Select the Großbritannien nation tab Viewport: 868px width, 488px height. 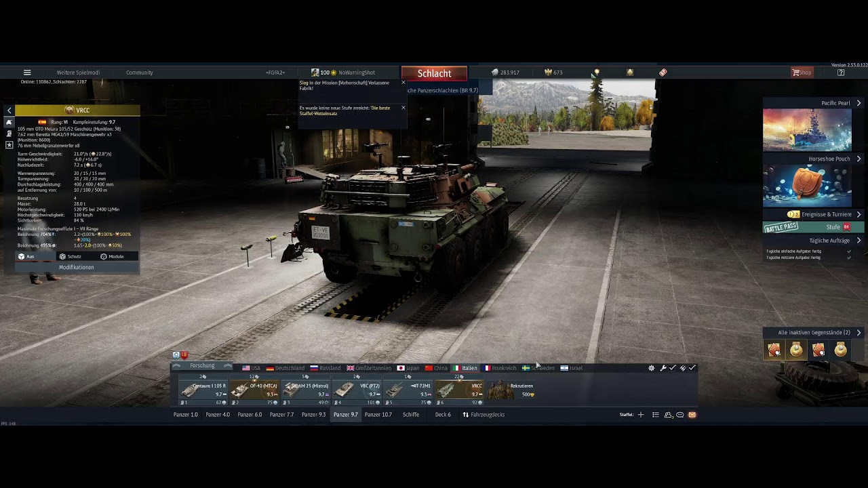pyautogui.click(x=369, y=368)
